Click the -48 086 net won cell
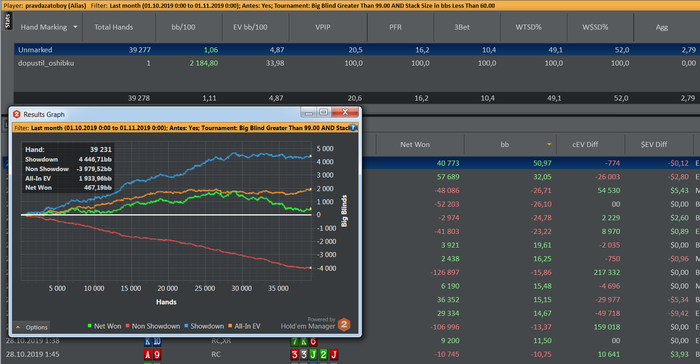700x364 pixels. [446, 190]
